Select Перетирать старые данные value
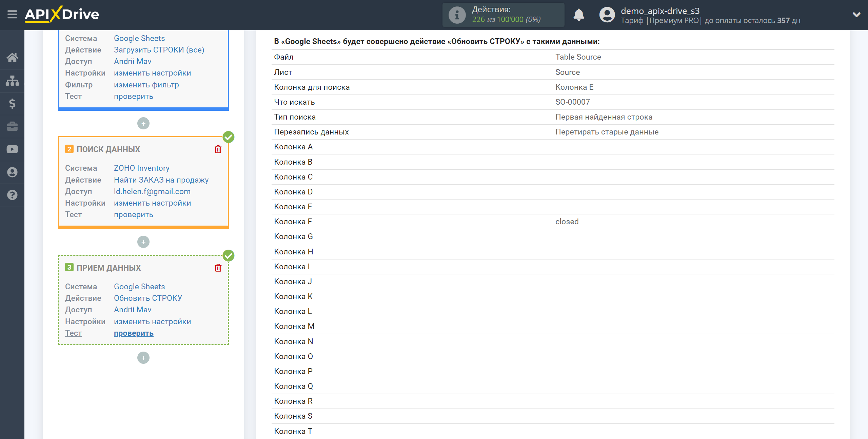 click(x=607, y=132)
